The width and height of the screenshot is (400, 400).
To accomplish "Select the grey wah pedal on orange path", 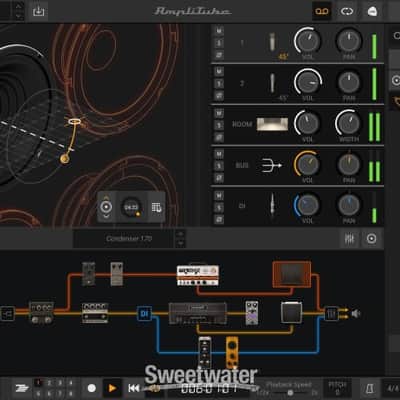I will (x=117, y=274).
